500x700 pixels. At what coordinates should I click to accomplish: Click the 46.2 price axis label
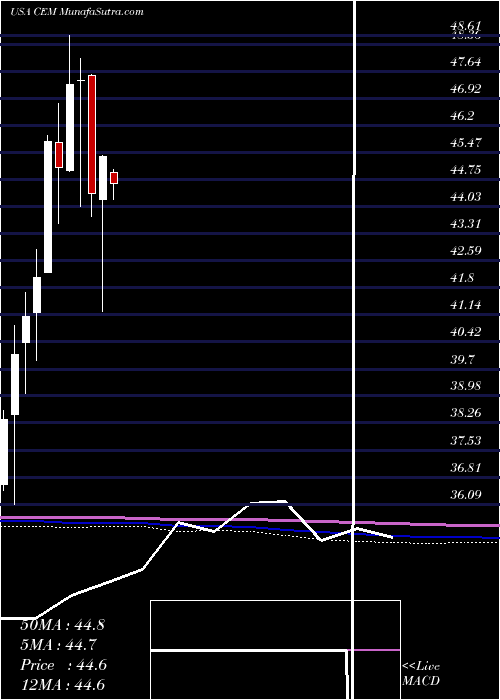[462, 115]
